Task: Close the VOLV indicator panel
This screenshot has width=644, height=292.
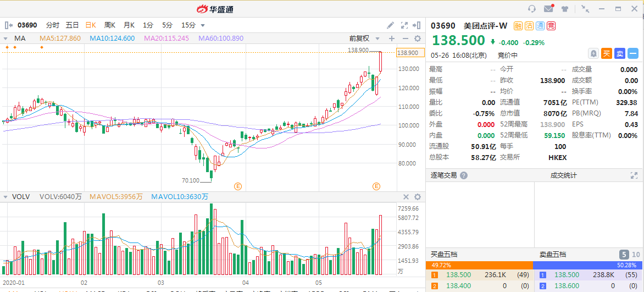Action: point(406,197)
